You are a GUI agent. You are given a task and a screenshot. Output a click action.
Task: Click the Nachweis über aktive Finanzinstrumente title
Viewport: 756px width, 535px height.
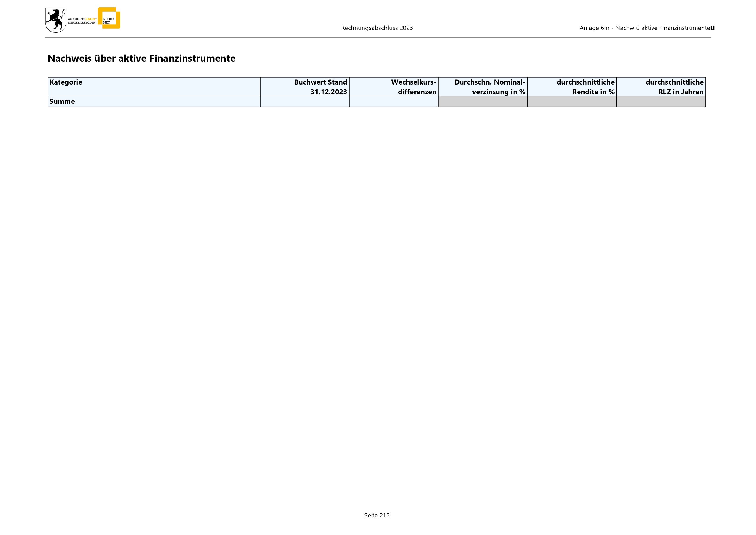141,58
